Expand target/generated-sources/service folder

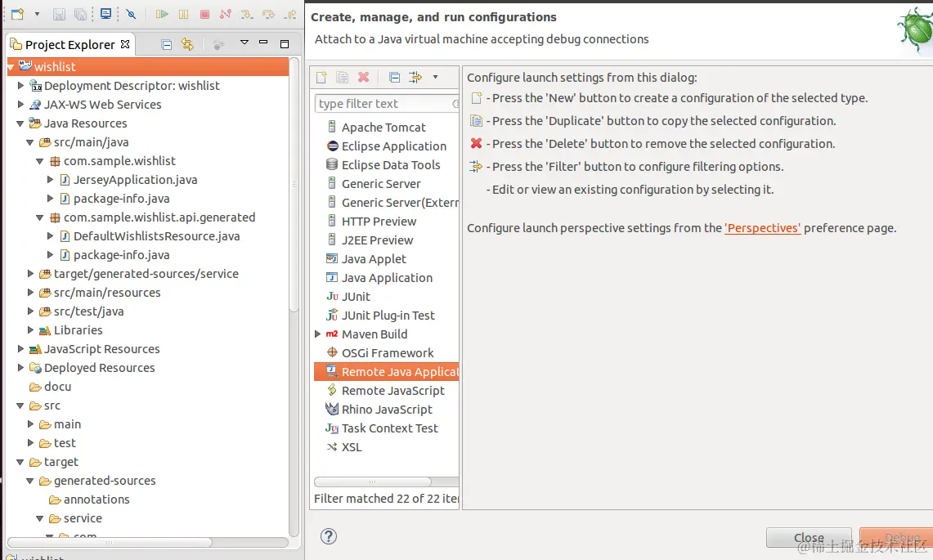30,274
